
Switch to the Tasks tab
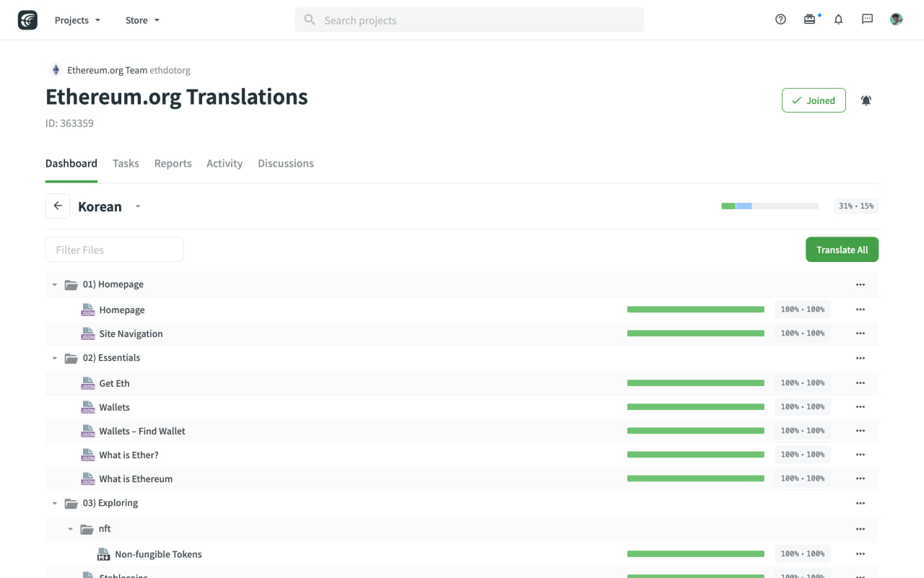pos(126,163)
